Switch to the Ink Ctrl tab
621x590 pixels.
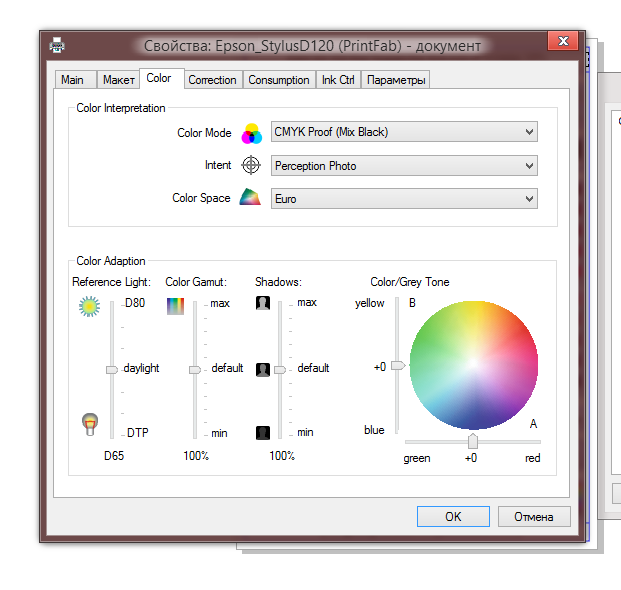338,80
